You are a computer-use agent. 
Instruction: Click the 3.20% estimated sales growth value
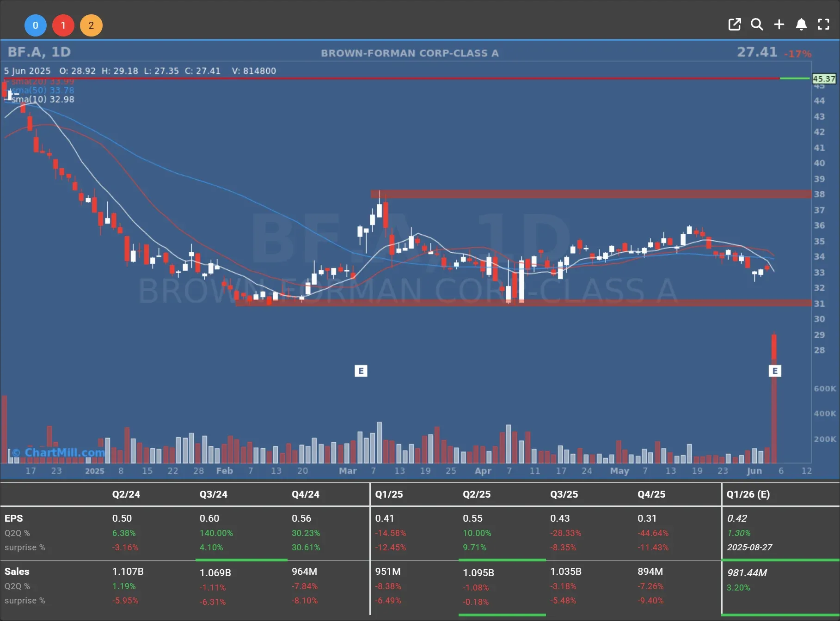[738, 587]
